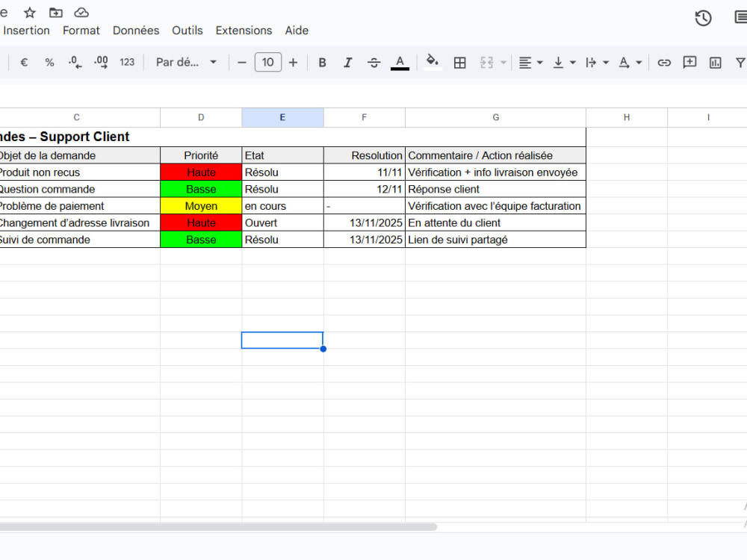Image resolution: width=747 pixels, height=560 pixels.
Task: Open the Extensions menu
Action: (244, 31)
